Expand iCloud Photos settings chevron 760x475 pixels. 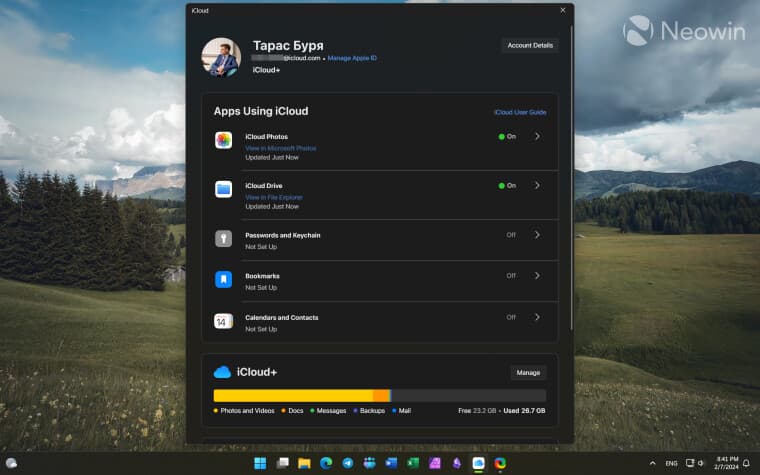pyautogui.click(x=537, y=137)
